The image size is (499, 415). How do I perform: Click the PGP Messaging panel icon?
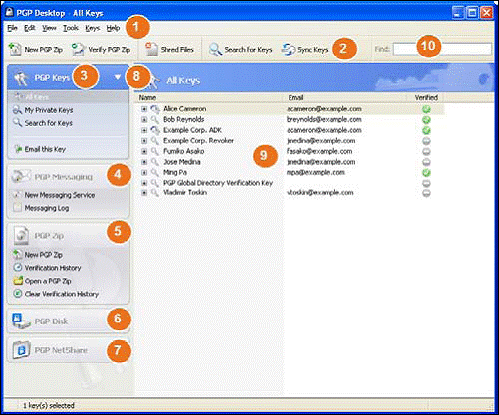point(21,176)
